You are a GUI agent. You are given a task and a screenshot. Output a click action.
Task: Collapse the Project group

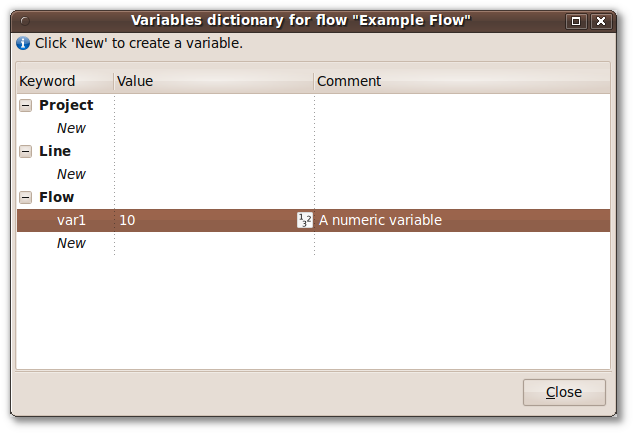click(x=25, y=106)
